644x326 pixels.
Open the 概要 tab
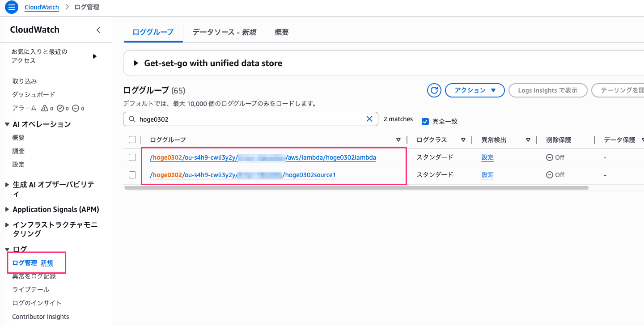tap(281, 32)
